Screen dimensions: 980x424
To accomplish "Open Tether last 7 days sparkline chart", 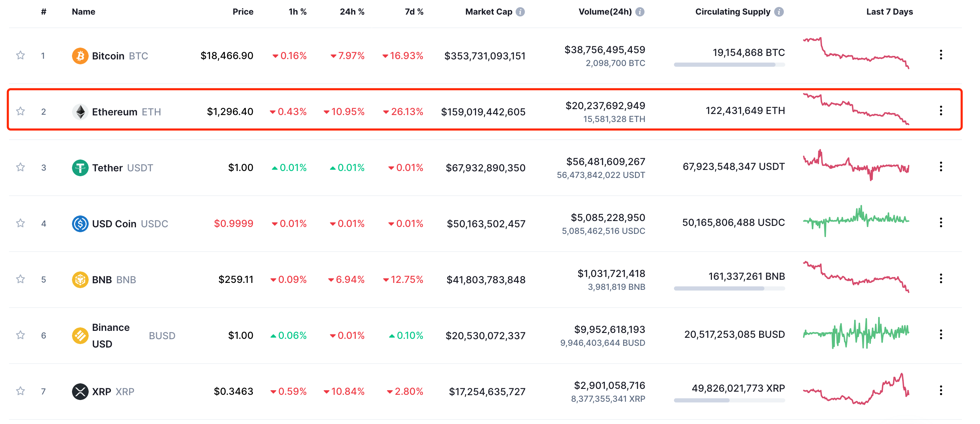I will [856, 165].
